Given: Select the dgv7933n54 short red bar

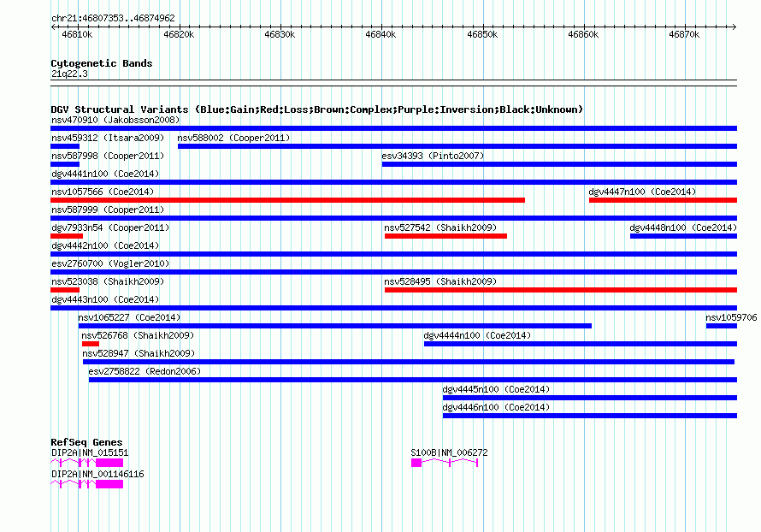Looking at the screenshot, I should coord(67,236).
